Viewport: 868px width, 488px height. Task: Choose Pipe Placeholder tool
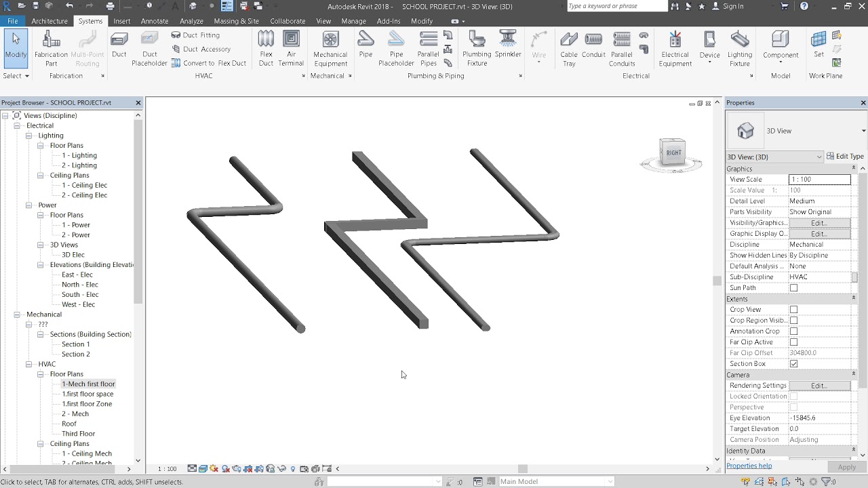point(396,48)
